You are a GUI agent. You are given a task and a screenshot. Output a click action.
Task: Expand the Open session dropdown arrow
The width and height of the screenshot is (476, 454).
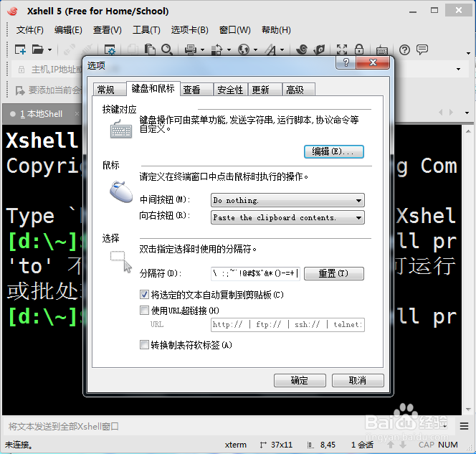(x=49, y=49)
